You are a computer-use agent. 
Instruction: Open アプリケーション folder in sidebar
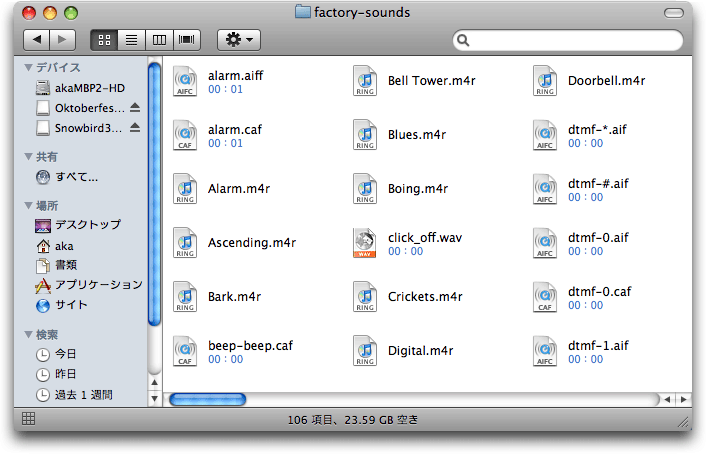(x=89, y=285)
